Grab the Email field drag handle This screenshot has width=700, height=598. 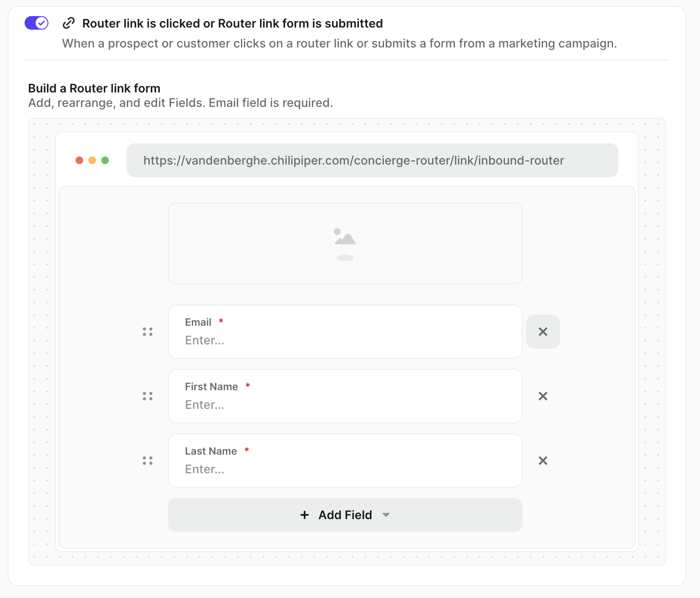tap(148, 332)
